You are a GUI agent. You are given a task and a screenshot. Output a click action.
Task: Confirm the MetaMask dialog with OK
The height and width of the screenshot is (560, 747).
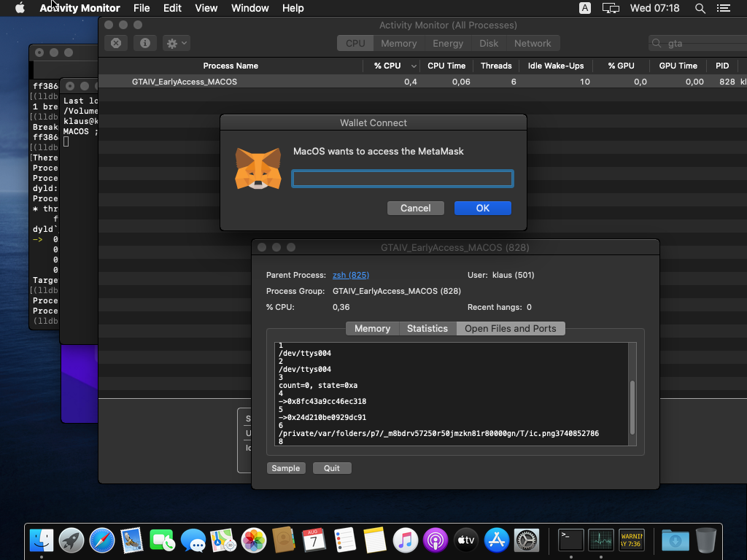tap(482, 208)
